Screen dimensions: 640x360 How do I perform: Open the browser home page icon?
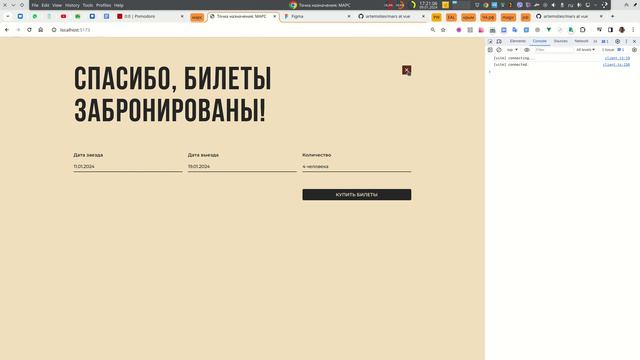pos(40,30)
